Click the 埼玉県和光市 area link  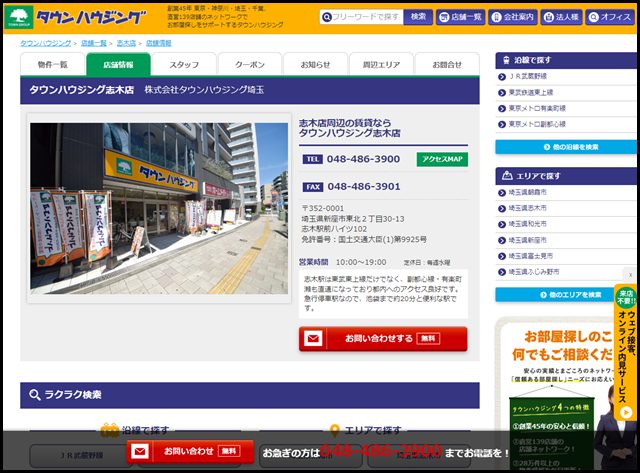coord(527,224)
